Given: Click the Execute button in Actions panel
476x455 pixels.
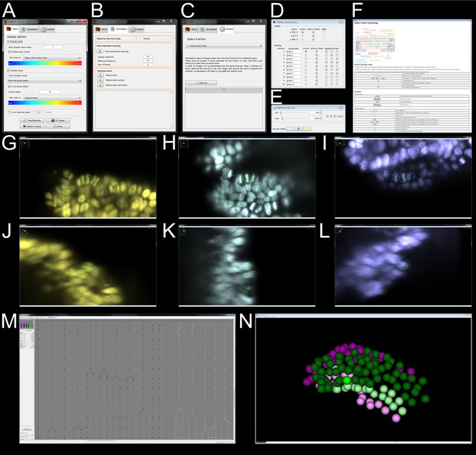Looking at the screenshot, I should pos(201,83).
